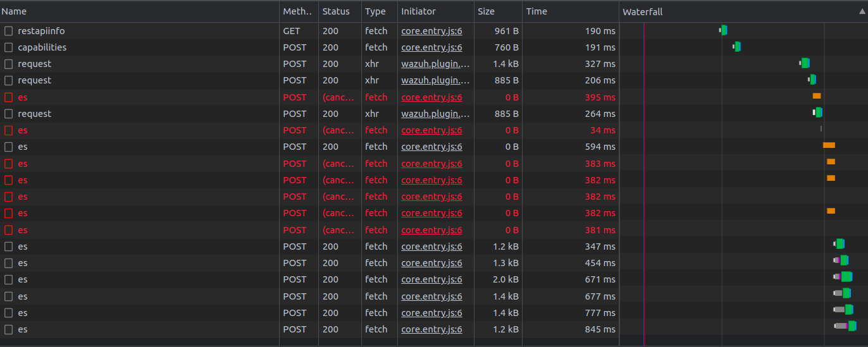Click the file icon of the 845 ms es row
868x347 pixels.
coord(8,329)
